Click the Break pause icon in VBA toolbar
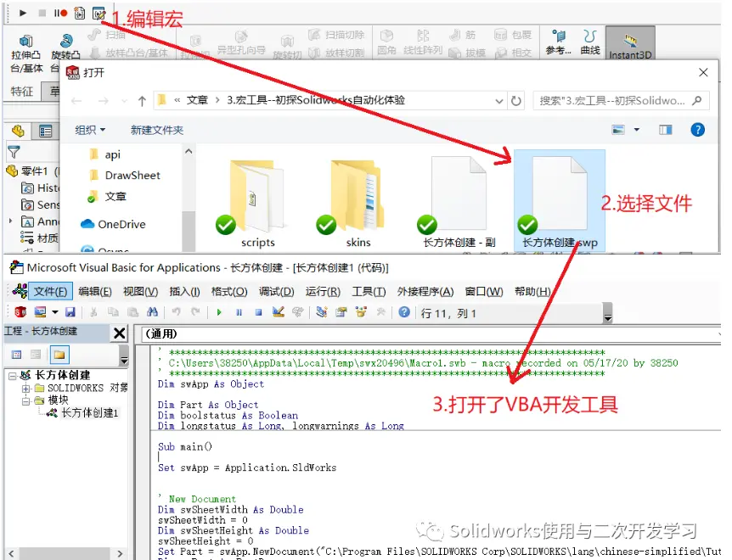 tap(239, 312)
